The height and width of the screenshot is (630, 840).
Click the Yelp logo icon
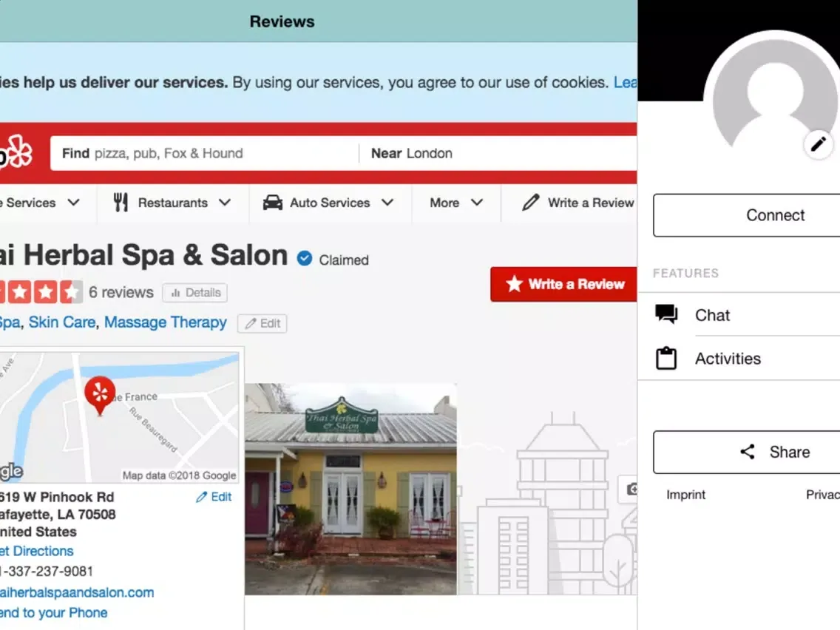[16, 152]
